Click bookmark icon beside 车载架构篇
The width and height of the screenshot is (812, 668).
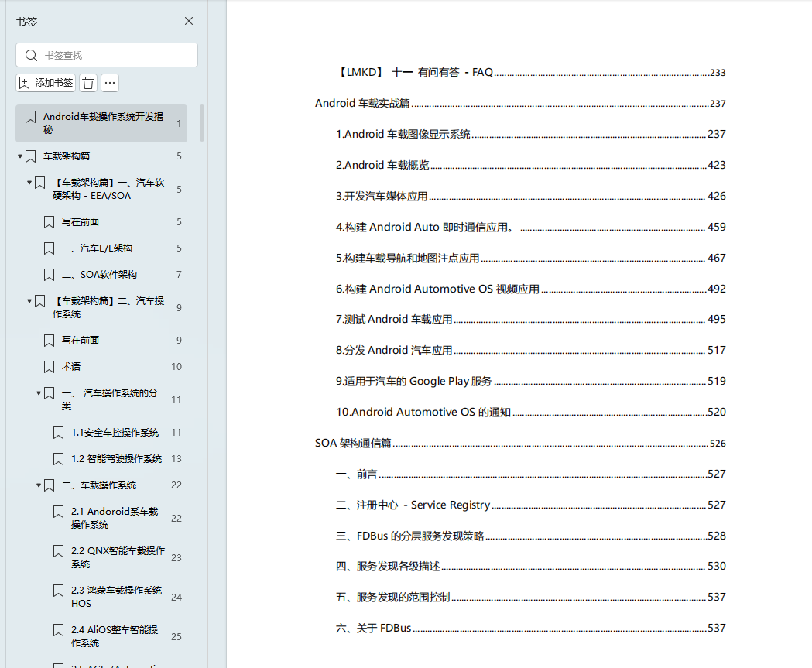[30, 156]
